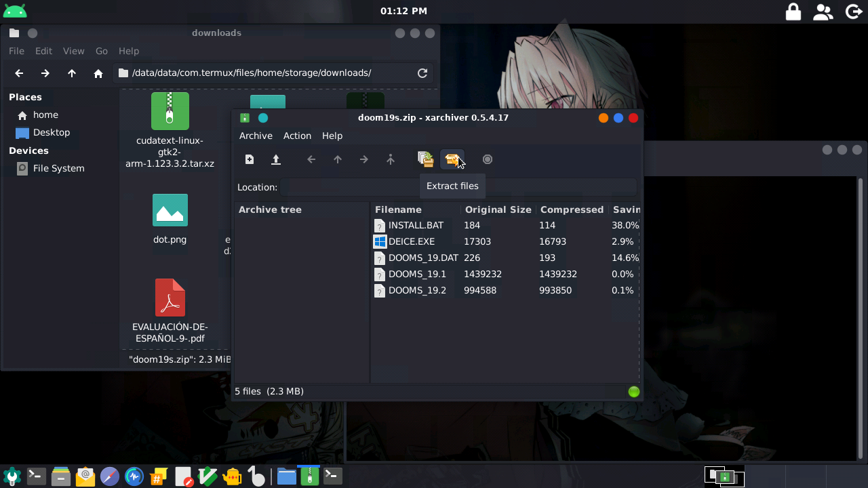Open the settings gear-wrench taskbar icon
The image size is (868, 488).
click(x=12, y=476)
